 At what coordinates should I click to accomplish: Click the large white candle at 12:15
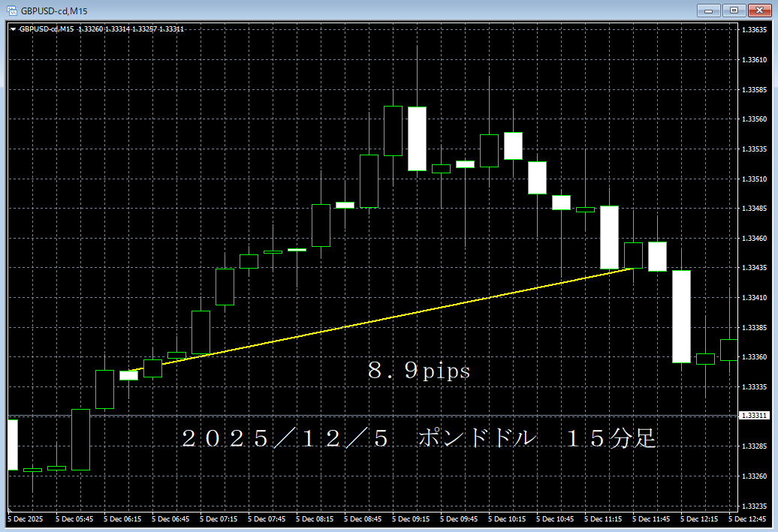pyautogui.click(x=681, y=316)
